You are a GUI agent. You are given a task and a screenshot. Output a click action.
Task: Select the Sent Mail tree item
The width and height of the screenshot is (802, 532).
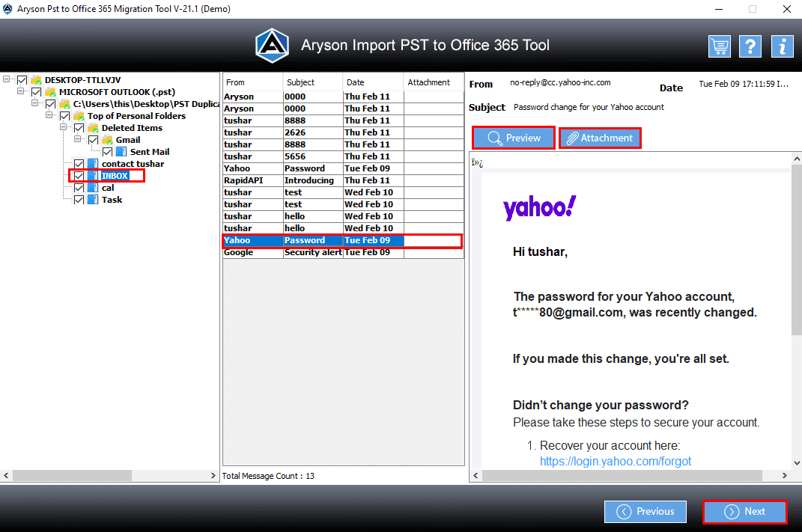(149, 152)
